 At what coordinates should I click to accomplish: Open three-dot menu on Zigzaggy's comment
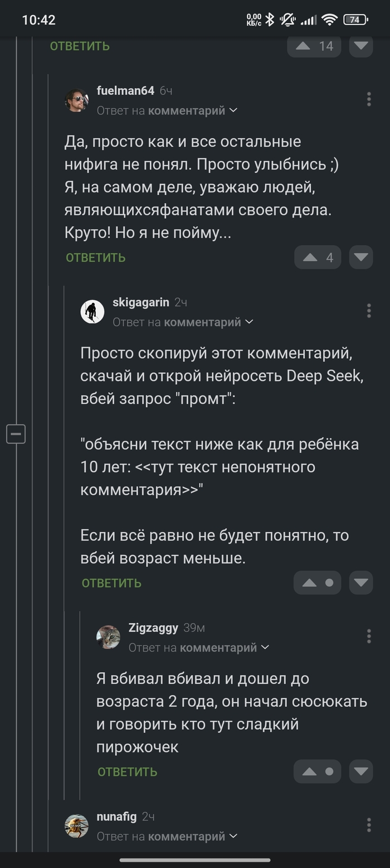click(369, 636)
